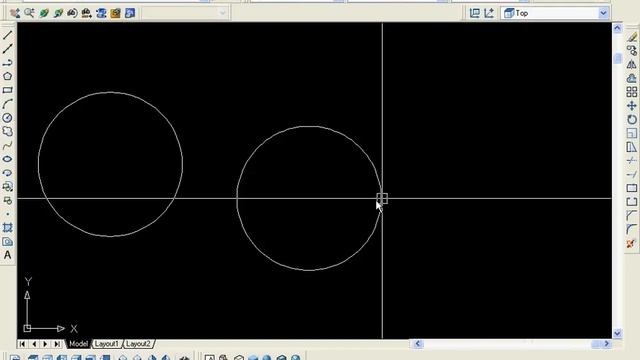
Task: Select the Break at Point tool
Action: [632, 188]
